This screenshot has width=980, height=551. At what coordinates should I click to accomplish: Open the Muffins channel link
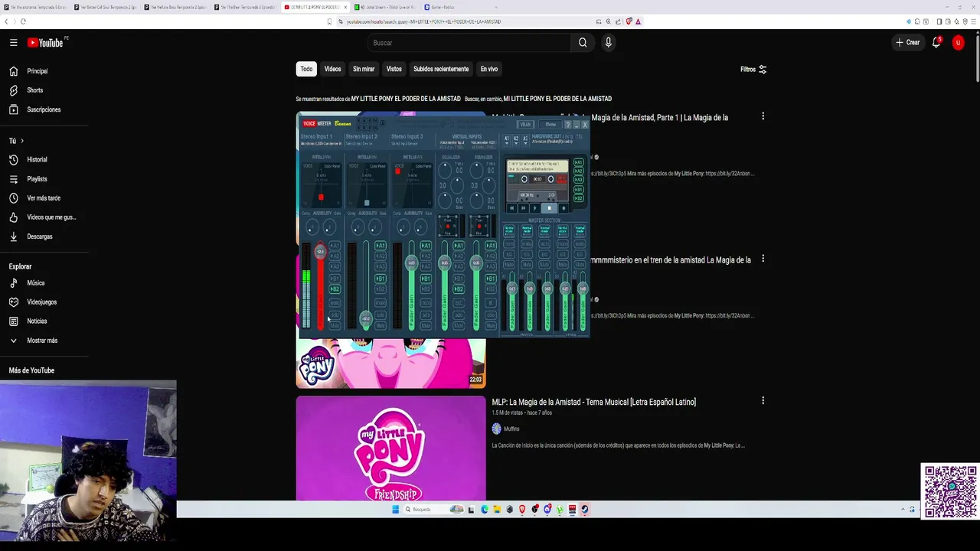[x=511, y=429]
